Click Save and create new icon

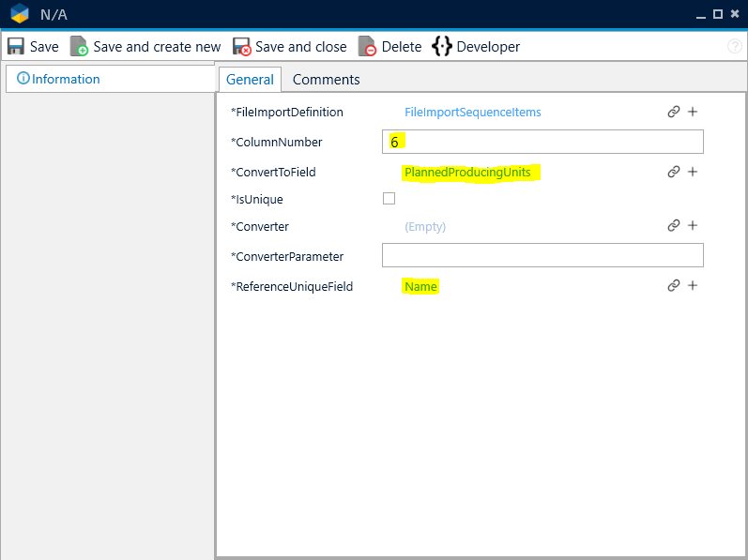(79, 47)
